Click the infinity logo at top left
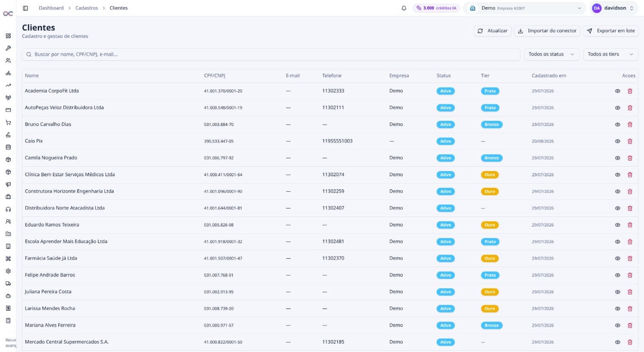 click(x=8, y=14)
